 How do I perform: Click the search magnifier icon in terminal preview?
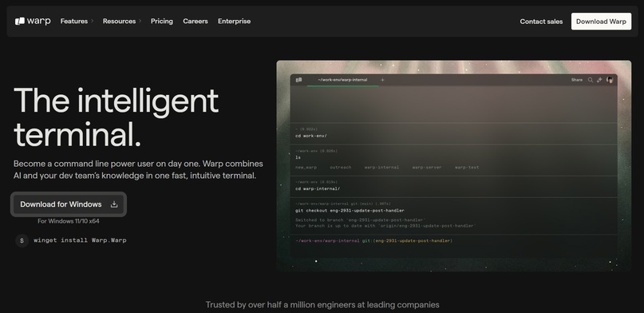coord(591,80)
